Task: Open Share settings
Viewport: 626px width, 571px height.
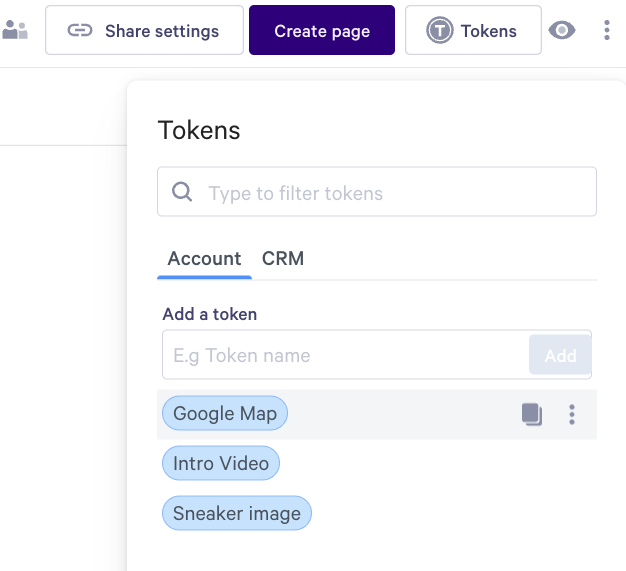Action: point(145,30)
